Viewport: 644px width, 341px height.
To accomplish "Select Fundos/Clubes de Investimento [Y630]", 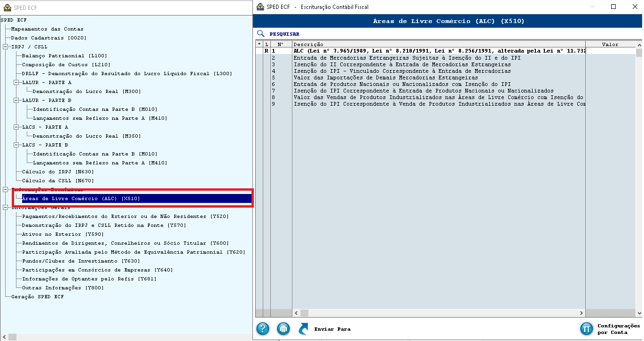I will tap(81, 261).
